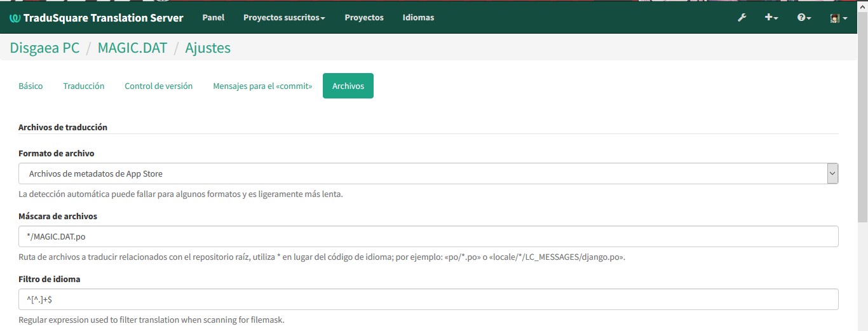
Task: Switch to the Traducción tab
Action: tap(84, 86)
